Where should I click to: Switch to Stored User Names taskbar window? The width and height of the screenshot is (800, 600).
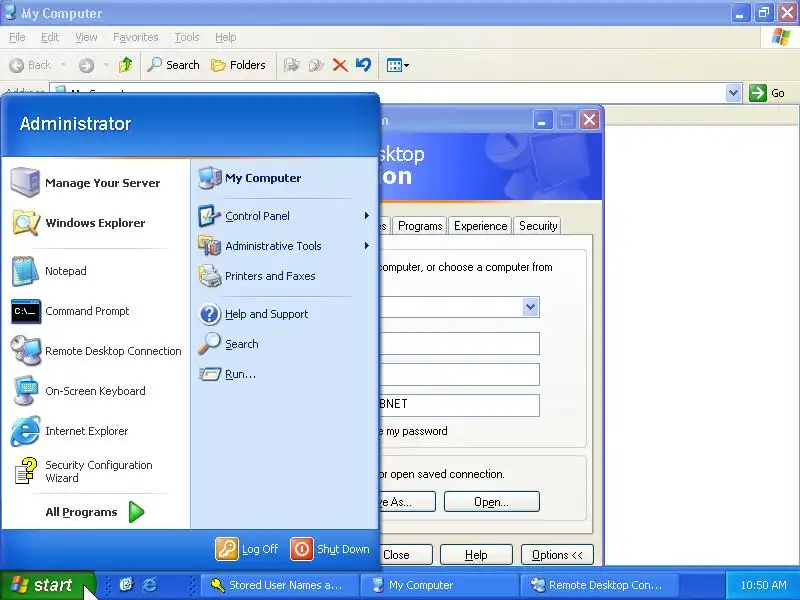[278, 585]
